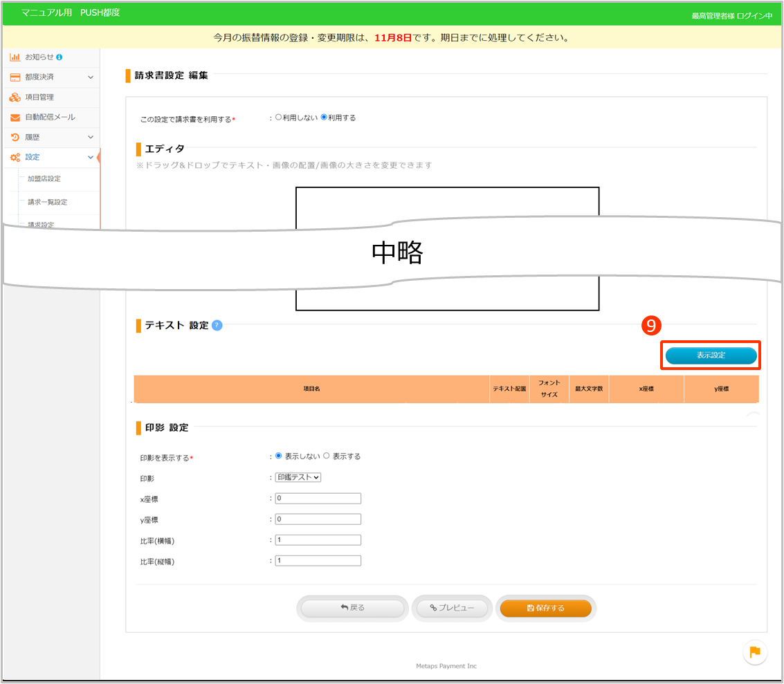Click the orange flag button at bottom right

click(754, 651)
